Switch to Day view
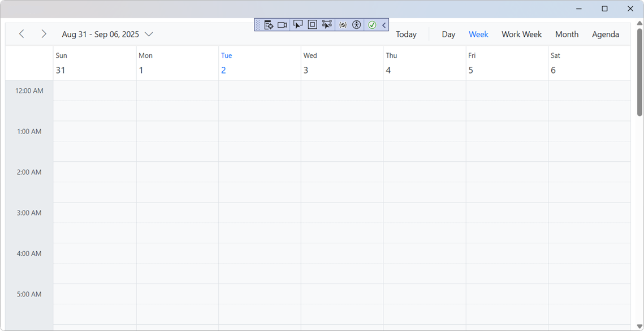The width and height of the screenshot is (644, 331). (448, 34)
